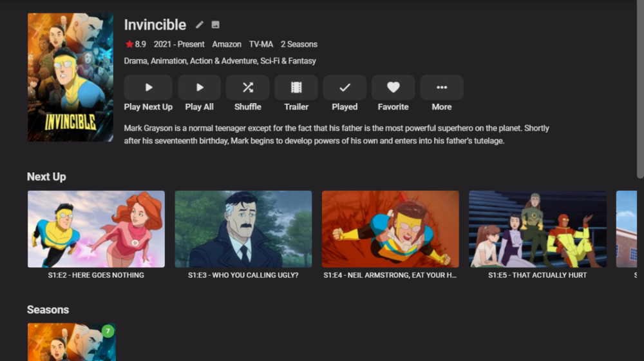Click the Seasons section heading
The width and height of the screenshot is (644, 361).
point(48,309)
